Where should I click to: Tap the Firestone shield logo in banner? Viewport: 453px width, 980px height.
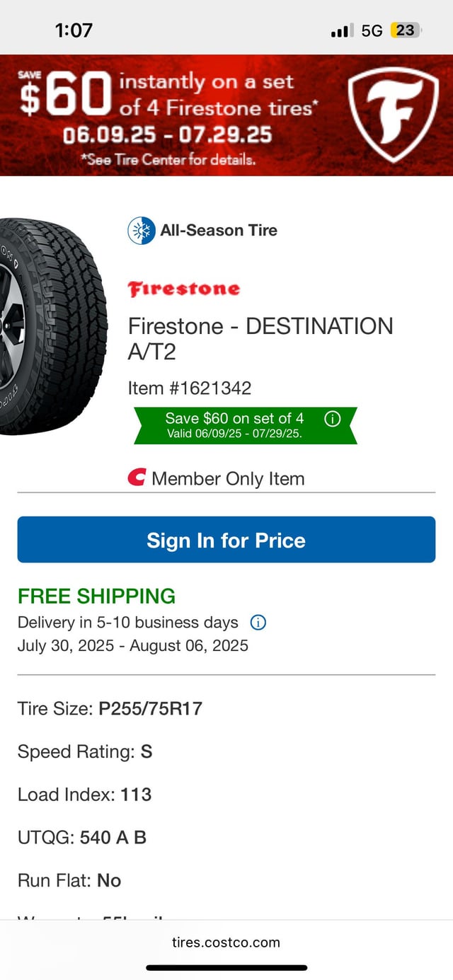pos(394,115)
